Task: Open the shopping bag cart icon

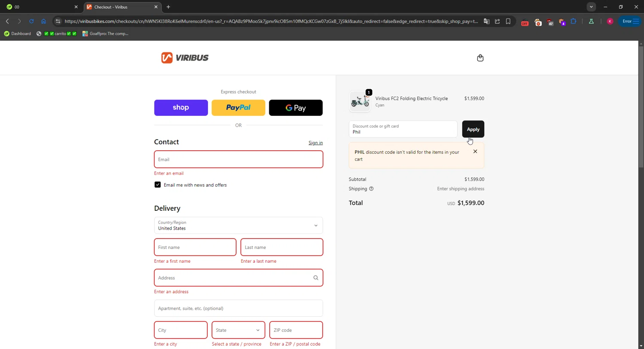Action: (480, 58)
